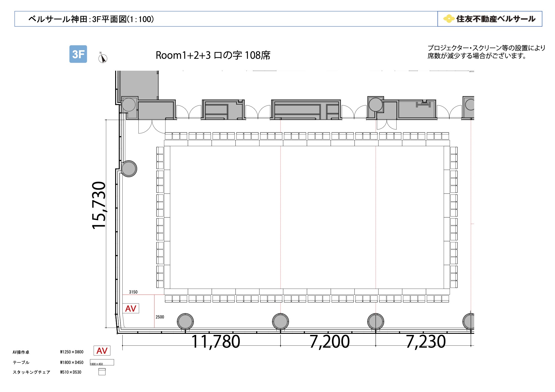Click the W1250×D800 size text

pos(72,352)
